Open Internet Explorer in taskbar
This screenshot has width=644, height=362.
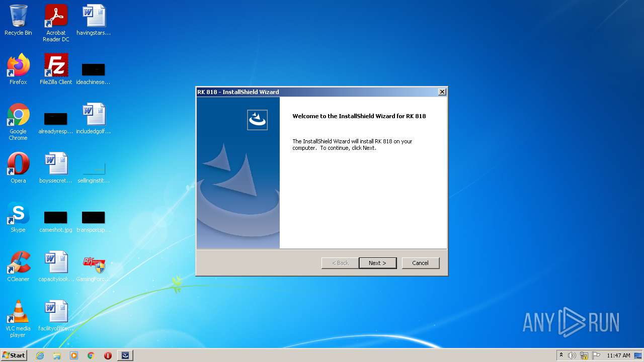40,355
